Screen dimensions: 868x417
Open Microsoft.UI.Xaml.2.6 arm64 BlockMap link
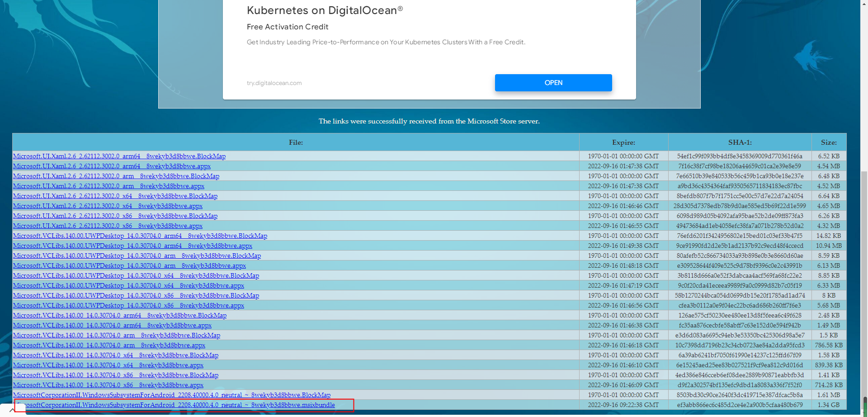click(119, 156)
